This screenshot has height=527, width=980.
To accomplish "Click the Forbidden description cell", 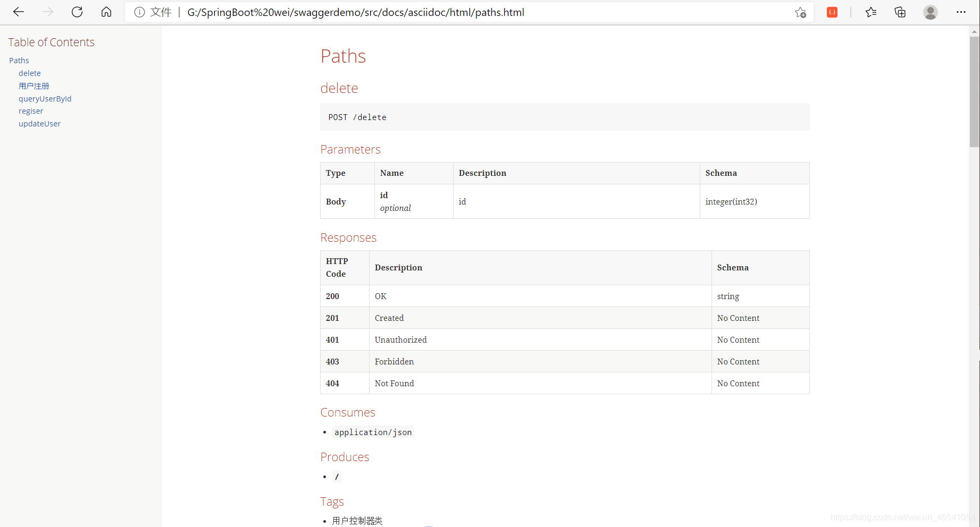I will pyautogui.click(x=540, y=361).
